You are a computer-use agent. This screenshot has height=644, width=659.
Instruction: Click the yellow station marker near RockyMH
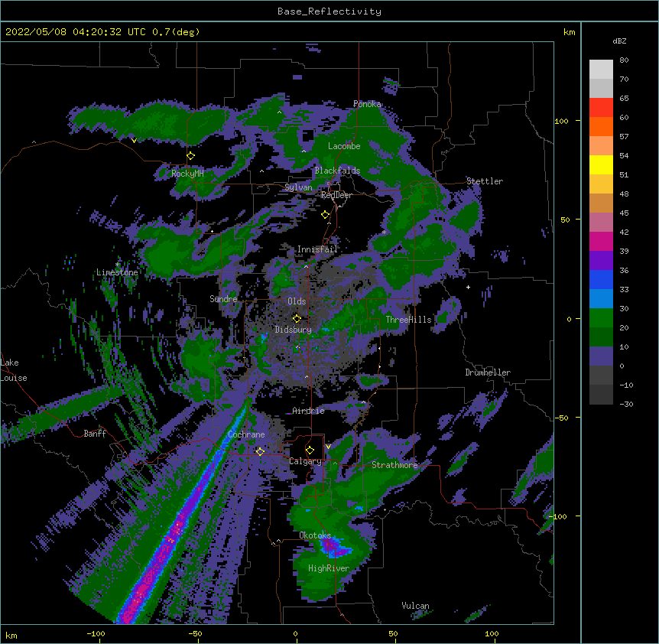click(190, 156)
